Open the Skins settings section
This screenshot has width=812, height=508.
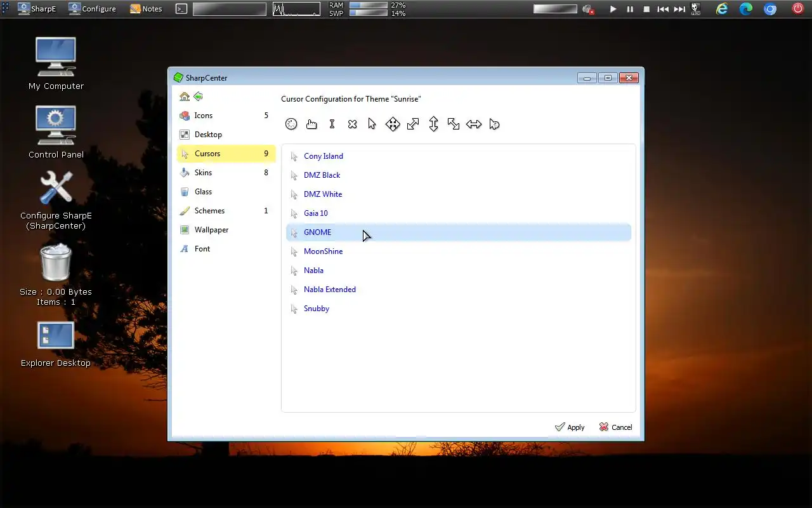point(226,173)
